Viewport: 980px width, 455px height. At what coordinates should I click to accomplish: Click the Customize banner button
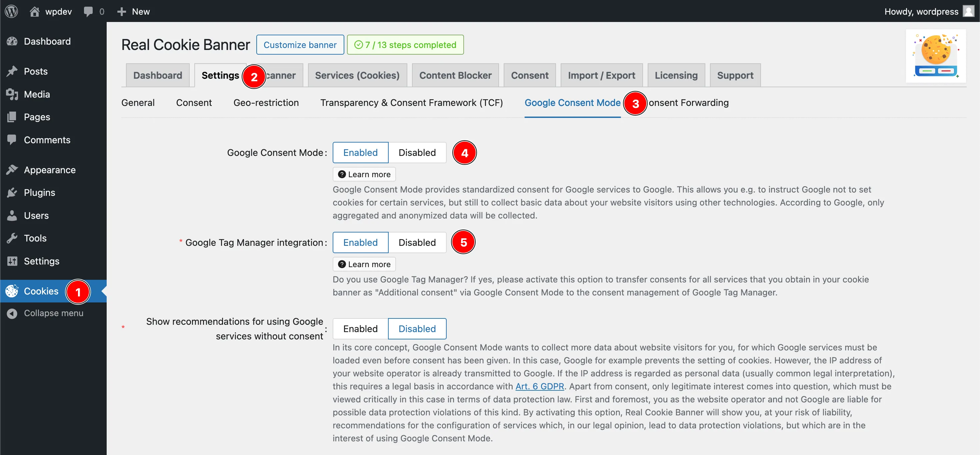coord(300,45)
